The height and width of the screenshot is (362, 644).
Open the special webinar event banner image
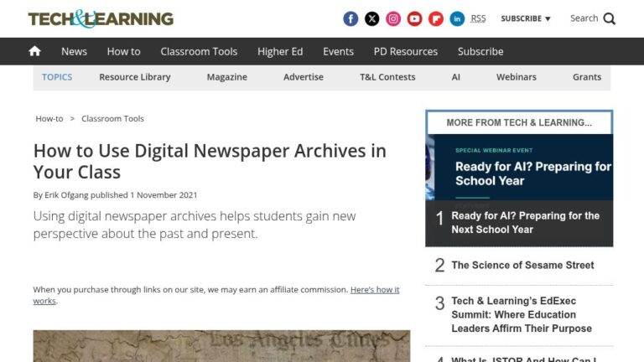(519, 168)
